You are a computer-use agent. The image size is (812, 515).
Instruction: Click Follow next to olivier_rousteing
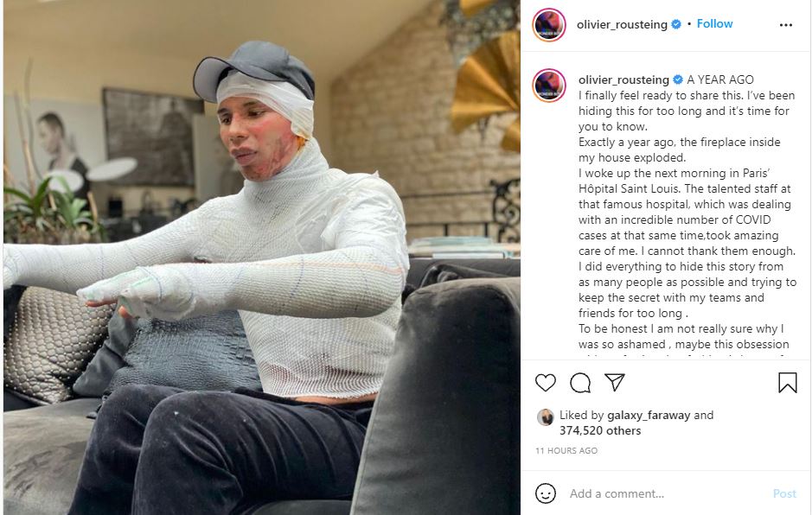(x=714, y=24)
